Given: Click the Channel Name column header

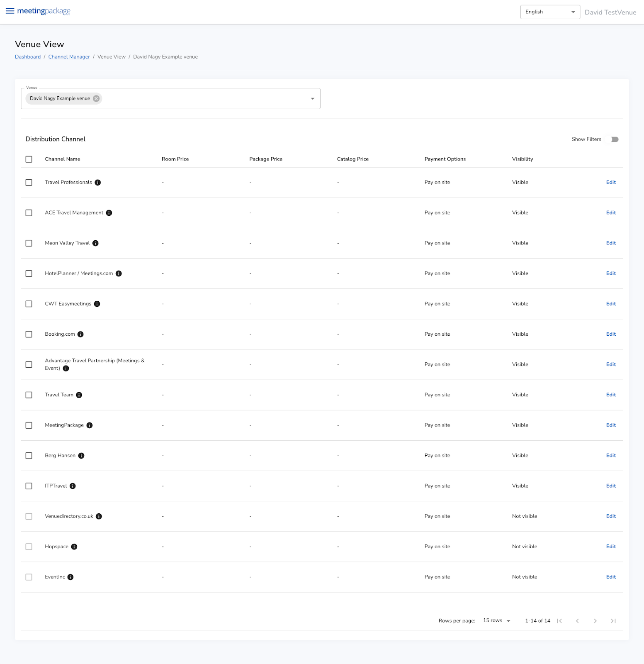Looking at the screenshot, I should (63, 159).
